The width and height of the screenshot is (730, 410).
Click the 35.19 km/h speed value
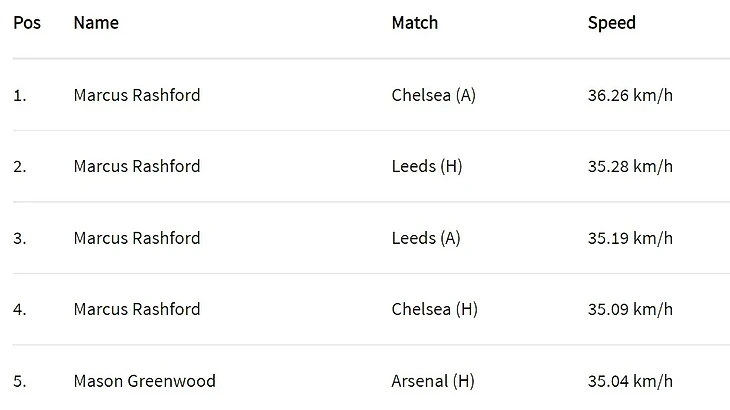point(630,238)
